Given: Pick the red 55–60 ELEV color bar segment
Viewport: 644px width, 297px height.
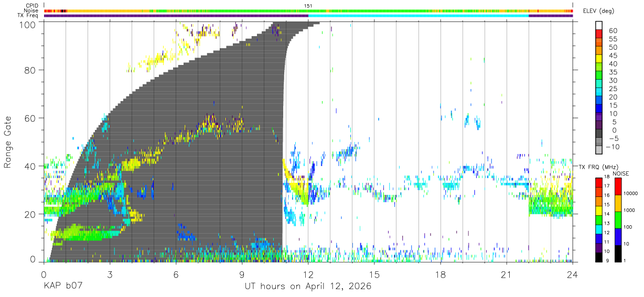Looking at the screenshot, I should tap(599, 34).
